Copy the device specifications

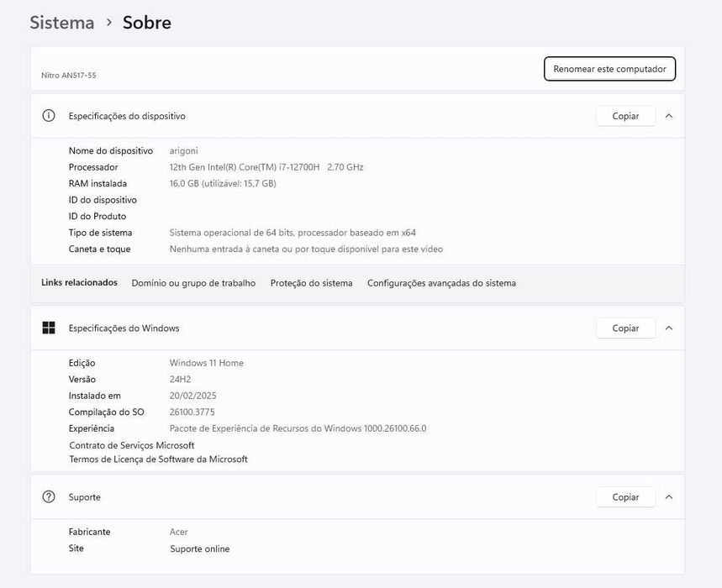(625, 116)
